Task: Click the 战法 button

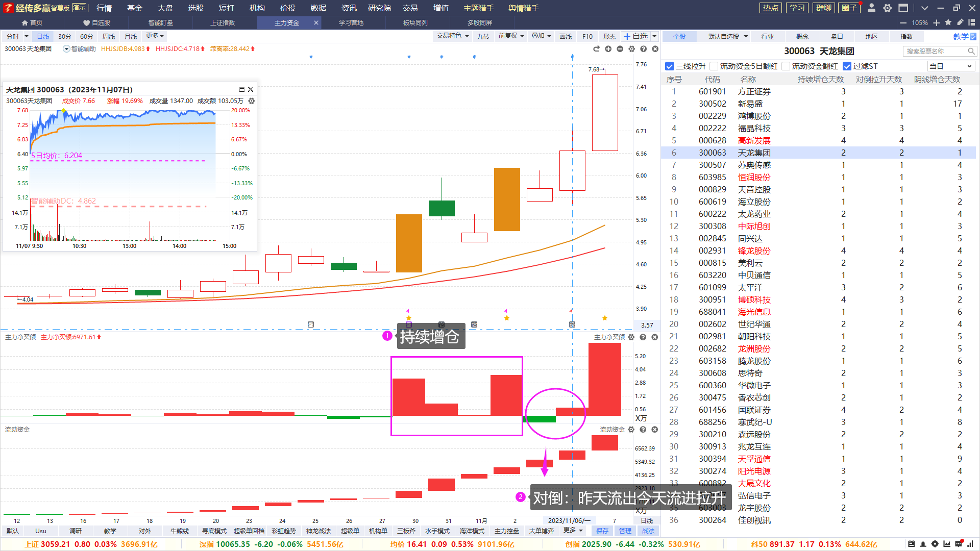Action: (x=648, y=531)
